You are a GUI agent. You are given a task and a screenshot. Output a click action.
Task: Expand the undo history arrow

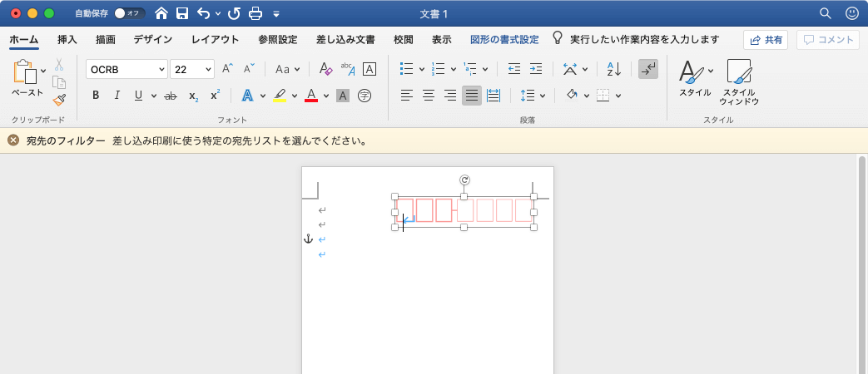point(217,14)
